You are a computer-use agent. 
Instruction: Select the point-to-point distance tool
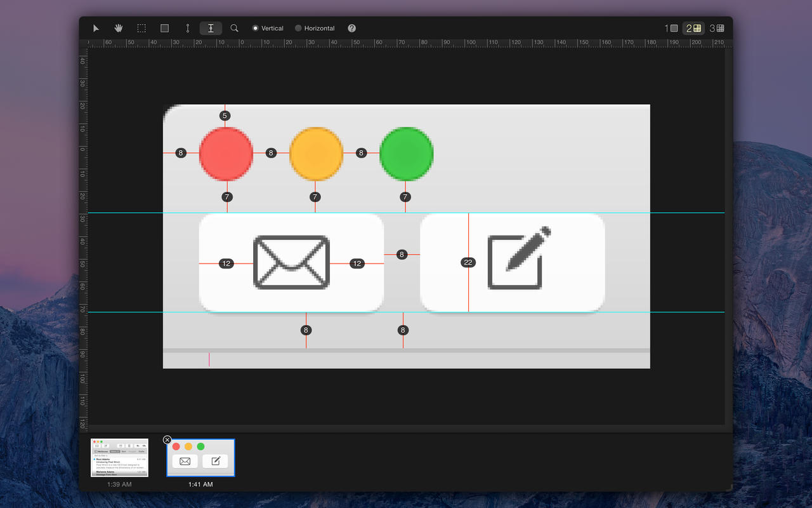tap(187, 28)
